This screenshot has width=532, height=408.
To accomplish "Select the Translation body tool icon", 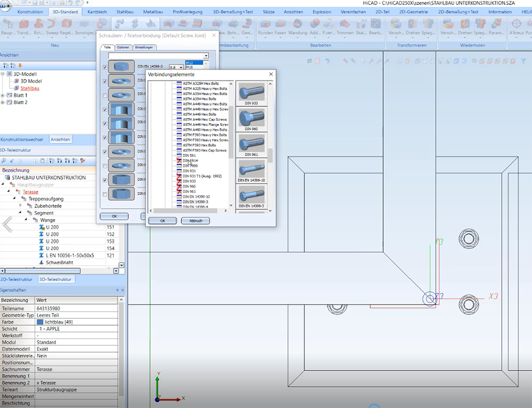I will [x=24, y=24].
